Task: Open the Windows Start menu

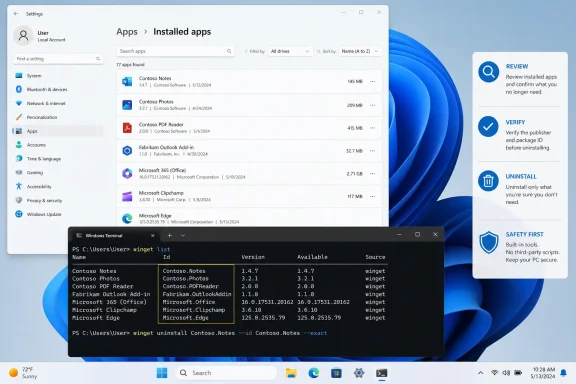Action: click(x=162, y=373)
